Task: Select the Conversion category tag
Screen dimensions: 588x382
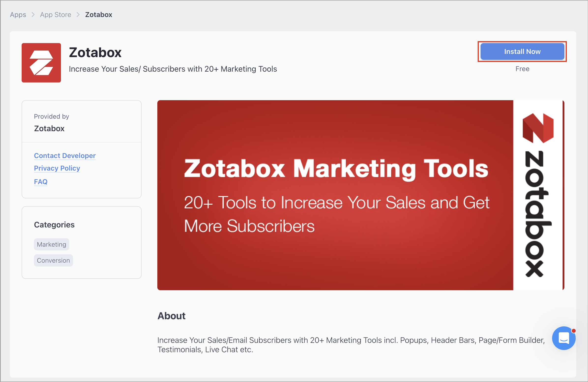Action: point(53,260)
